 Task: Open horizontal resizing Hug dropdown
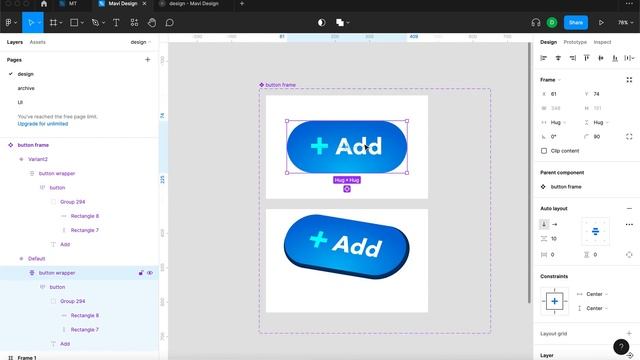point(558,122)
